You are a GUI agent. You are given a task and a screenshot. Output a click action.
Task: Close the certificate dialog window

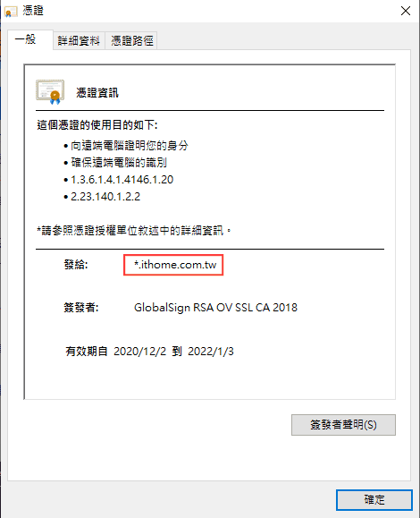point(406,11)
